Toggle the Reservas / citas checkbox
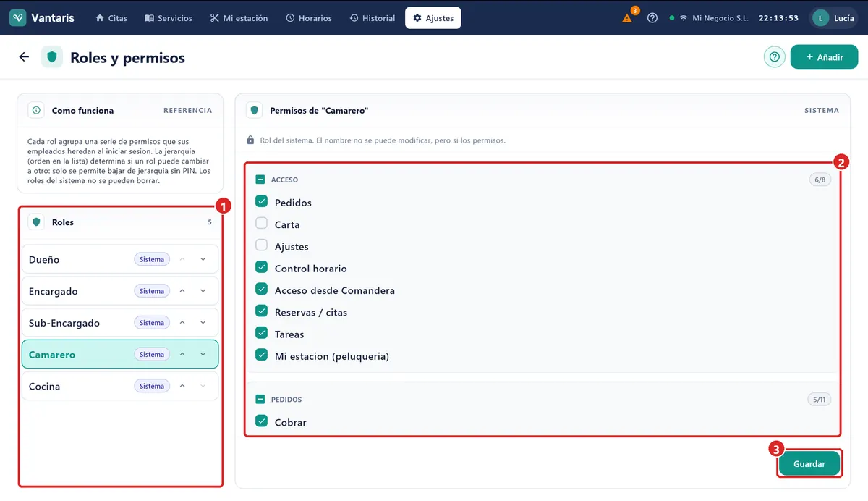This screenshot has height=501, width=868. (x=262, y=312)
